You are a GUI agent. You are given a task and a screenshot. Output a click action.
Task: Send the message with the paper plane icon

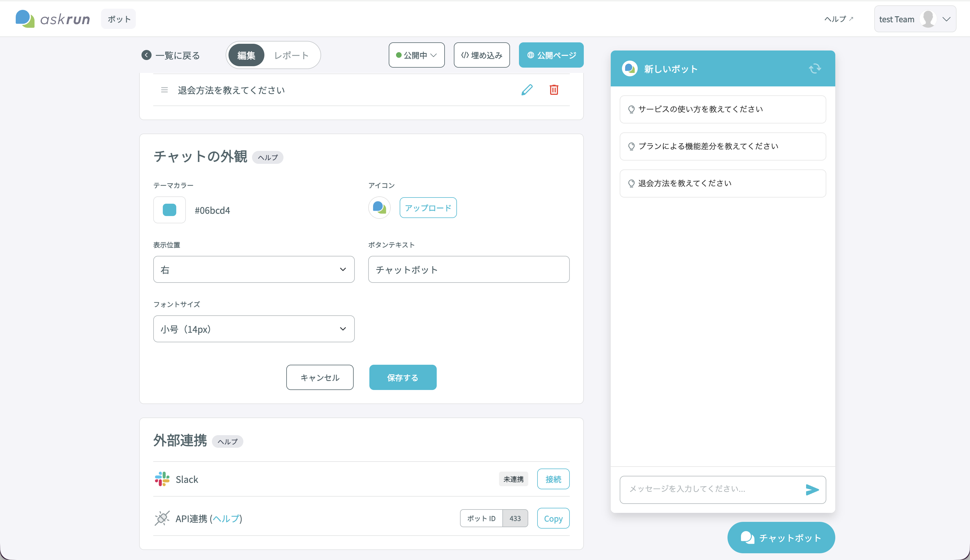(x=812, y=489)
